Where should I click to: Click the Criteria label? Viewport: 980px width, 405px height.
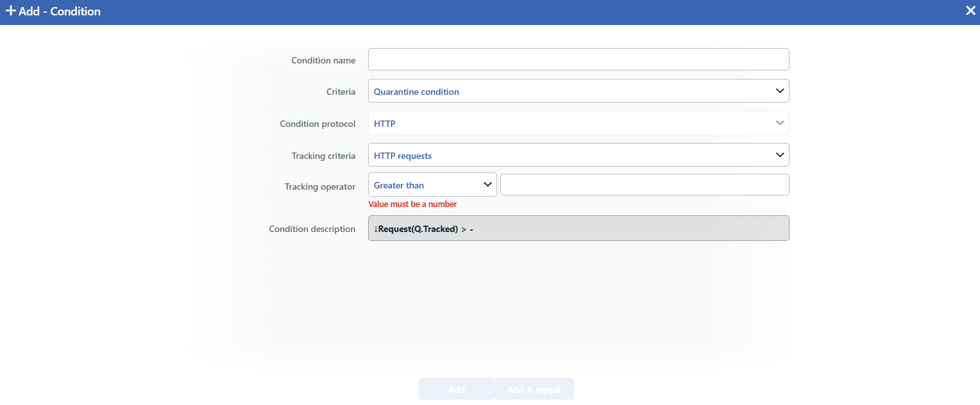341,92
